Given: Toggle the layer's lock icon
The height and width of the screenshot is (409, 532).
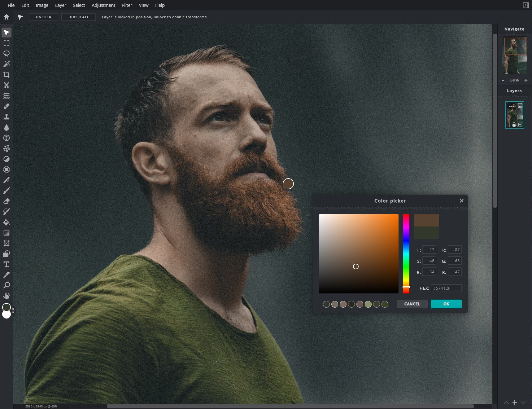Looking at the screenshot, I should (514, 125).
